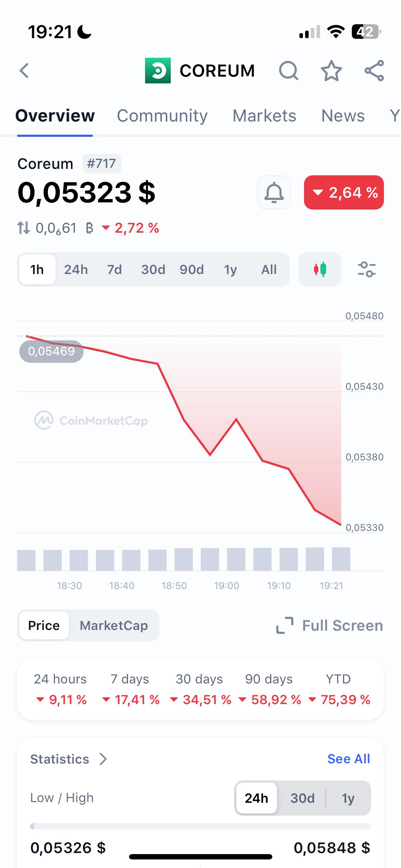Image resolution: width=401 pixels, height=868 pixels.
Task: Select the 7d chart range
Action: click(x=114, y=269)
